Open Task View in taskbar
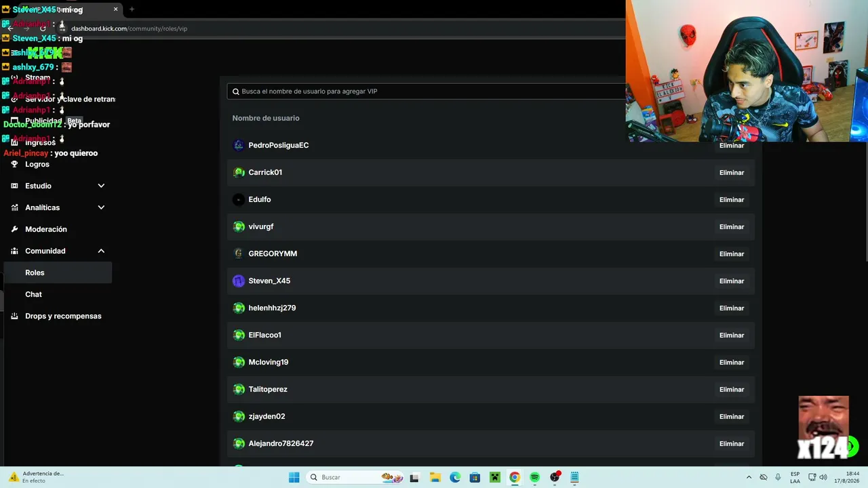The image size is (868, 488). (414, 477)
